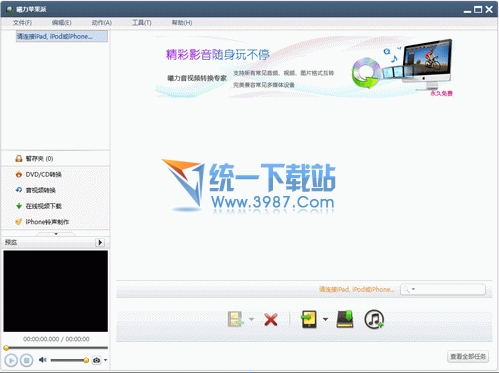Click the orange connect device status text
499x373 pixels.
357,289
